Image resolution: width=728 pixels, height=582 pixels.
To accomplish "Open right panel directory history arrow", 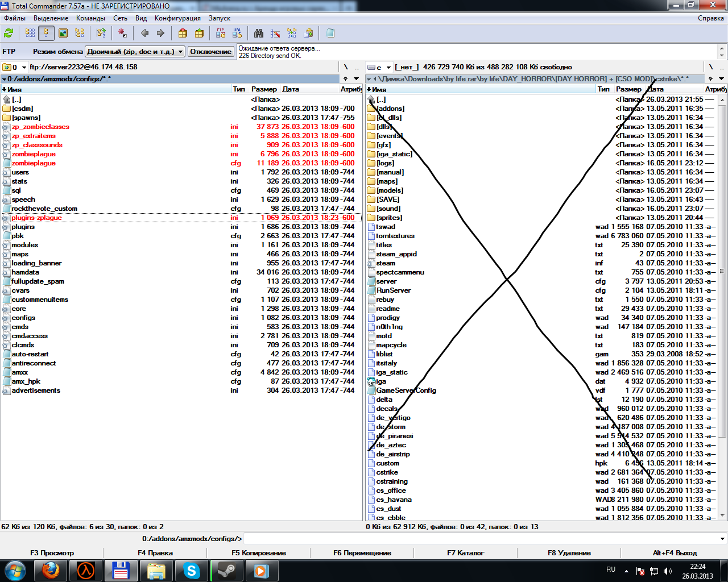I will 721,79.
